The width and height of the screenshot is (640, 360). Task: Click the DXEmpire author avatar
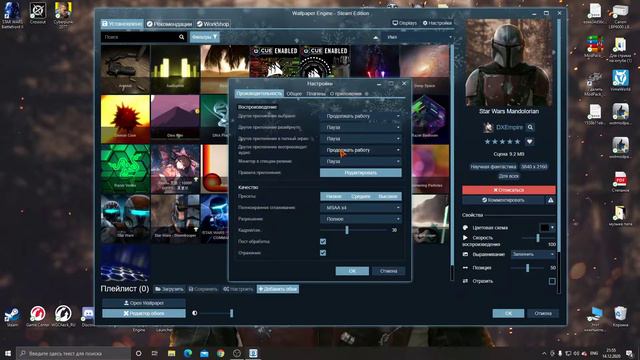(x=488, y=127)
